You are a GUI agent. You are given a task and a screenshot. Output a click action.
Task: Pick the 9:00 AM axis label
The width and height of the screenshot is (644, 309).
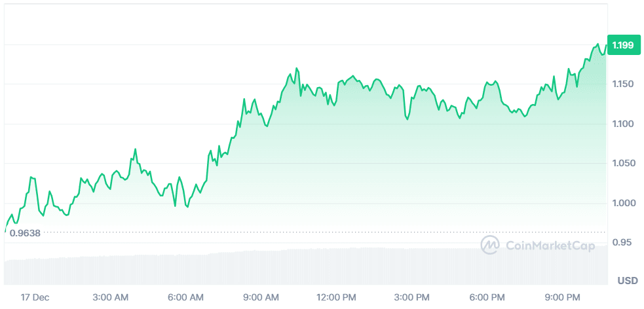(x=261, y=297)
